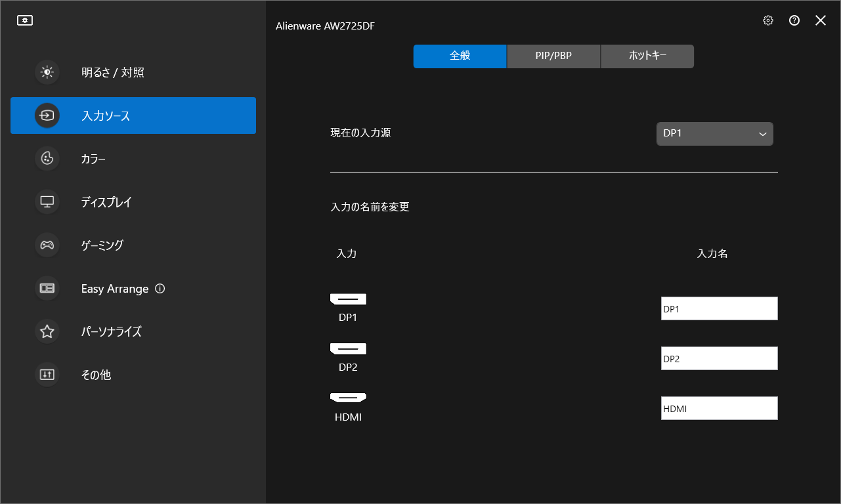Open the Easy Arrange section

[133, 288]
